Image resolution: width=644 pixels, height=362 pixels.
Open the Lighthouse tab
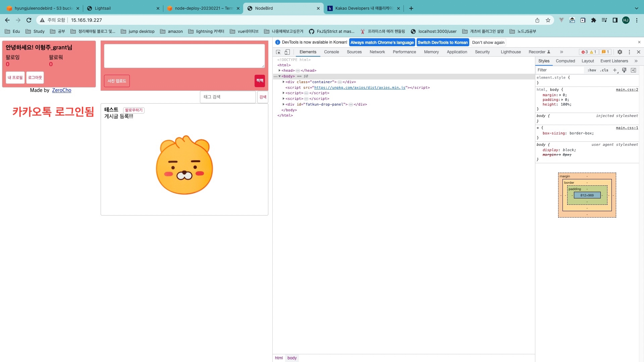point(511,52)
